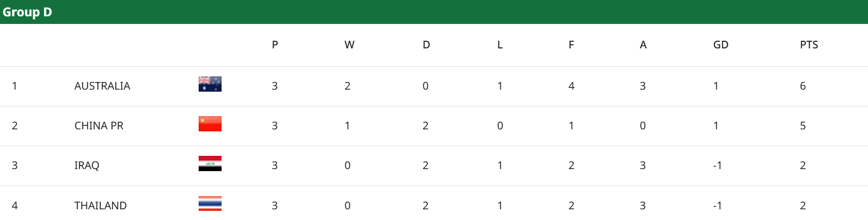
Task: Click the F (goals for) column header
Action: (x=572, y=45)
